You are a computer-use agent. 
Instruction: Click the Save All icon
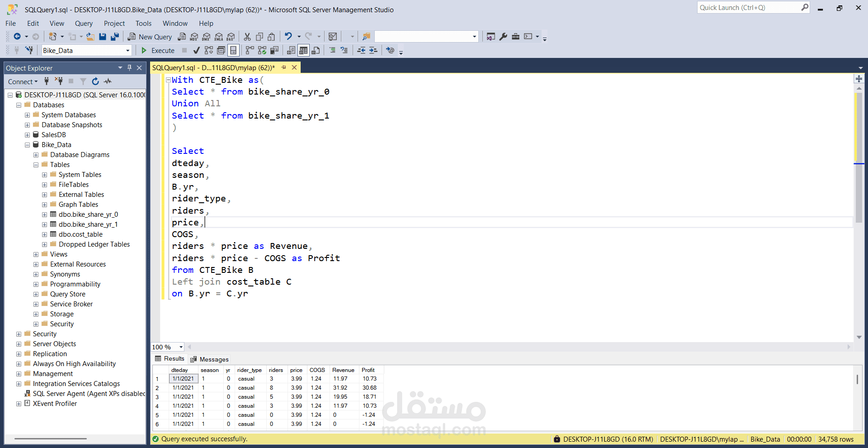[x=115, y=37]
